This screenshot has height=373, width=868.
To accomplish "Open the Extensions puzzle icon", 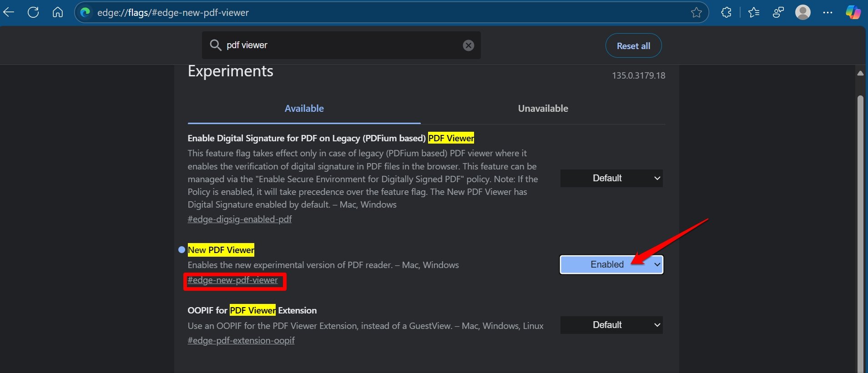I will [x=727, y=12].
